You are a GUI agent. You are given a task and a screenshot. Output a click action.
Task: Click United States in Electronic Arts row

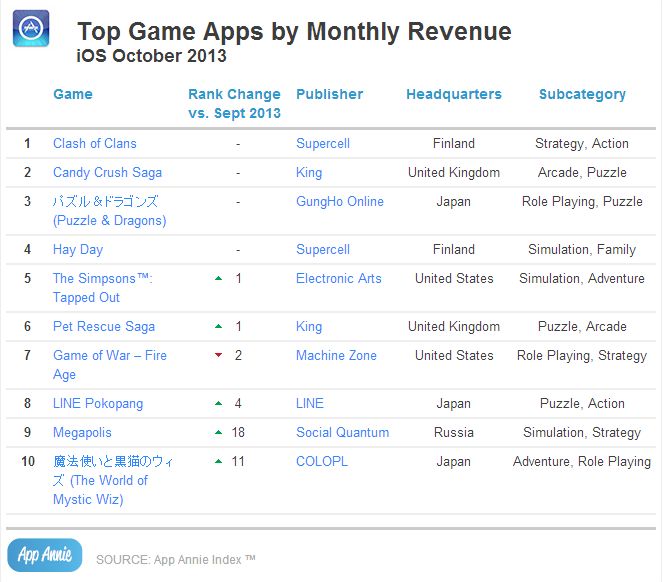454,279
